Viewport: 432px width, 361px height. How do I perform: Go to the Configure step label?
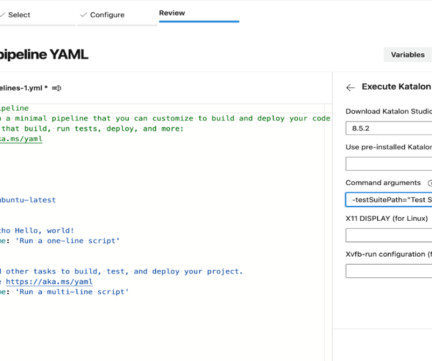pos(107,15)
